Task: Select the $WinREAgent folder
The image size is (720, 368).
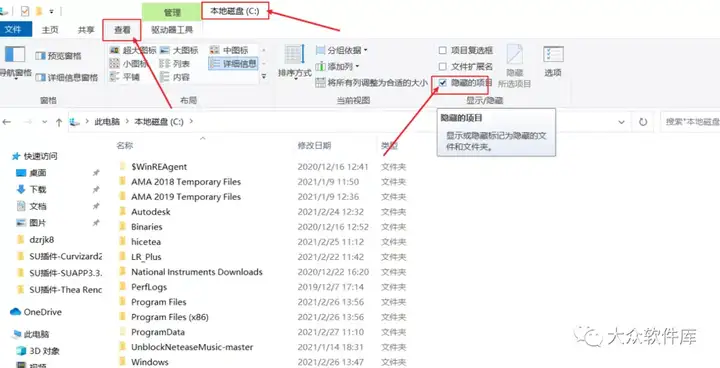Action: point(159,167)
